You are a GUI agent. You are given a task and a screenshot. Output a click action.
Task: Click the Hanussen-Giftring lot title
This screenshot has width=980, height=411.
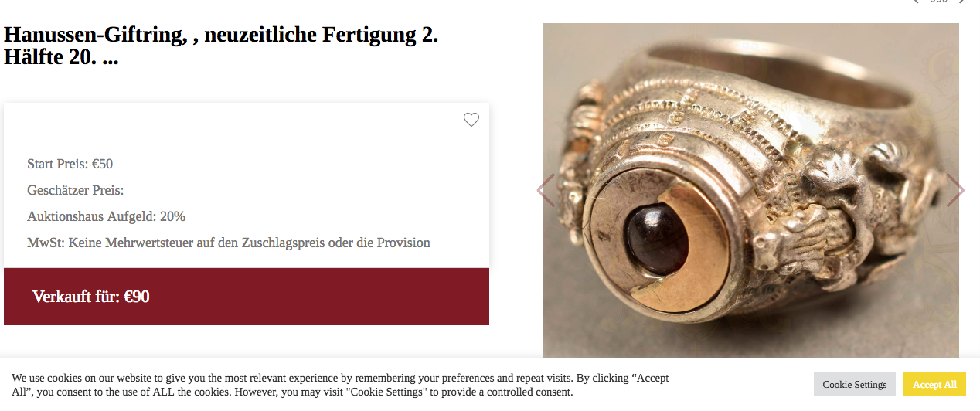221,46
